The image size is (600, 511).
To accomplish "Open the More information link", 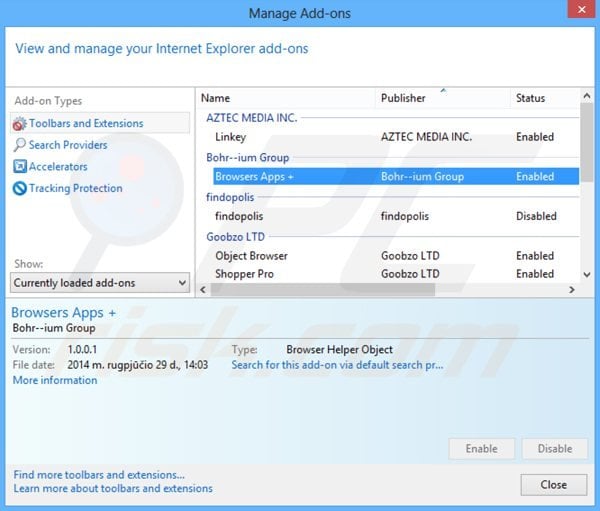I will [x=55, y=380].
